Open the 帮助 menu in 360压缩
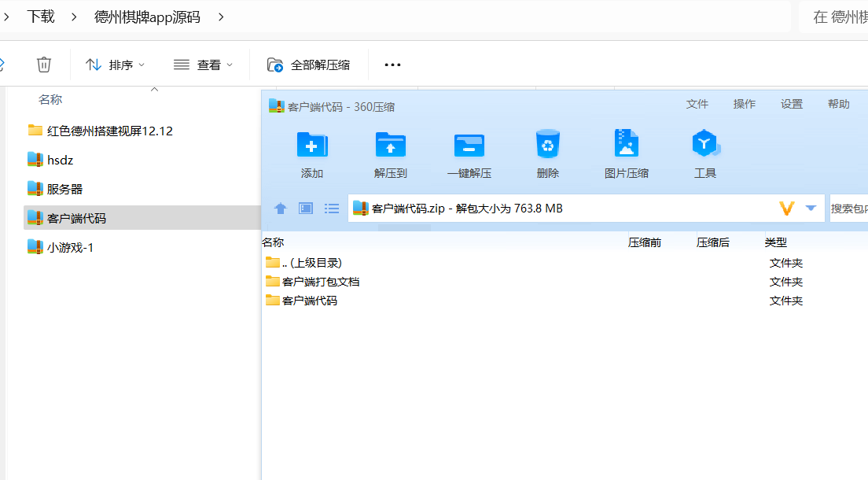Image resolution: width=868 pixels, height=480 pixels. pyautogui.click(x=839, y=104)
